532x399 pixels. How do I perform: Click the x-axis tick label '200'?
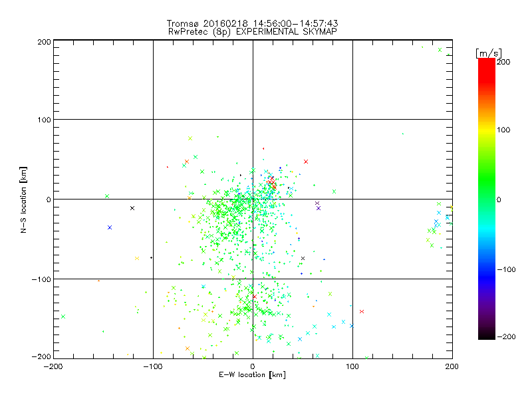(452, 367)
